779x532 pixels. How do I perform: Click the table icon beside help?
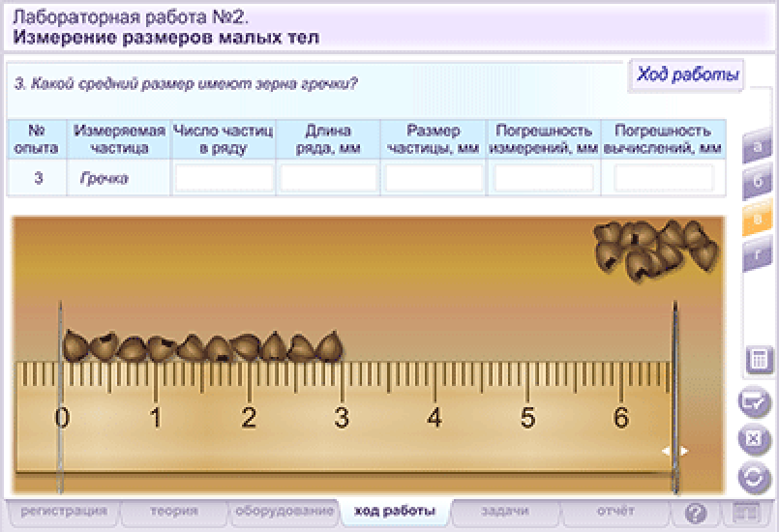point(744,513)
